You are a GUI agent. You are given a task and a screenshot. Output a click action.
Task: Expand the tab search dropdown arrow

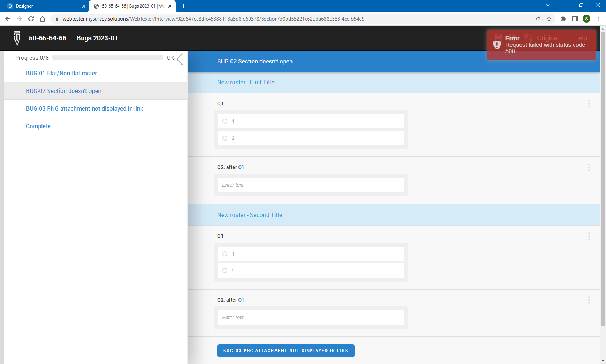tap(548, 5)
